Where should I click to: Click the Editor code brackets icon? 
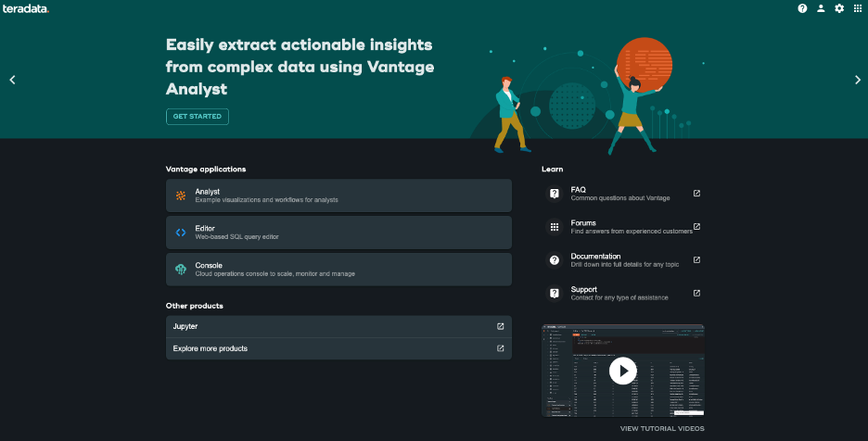pyautogui.click(x=181, y=233)
